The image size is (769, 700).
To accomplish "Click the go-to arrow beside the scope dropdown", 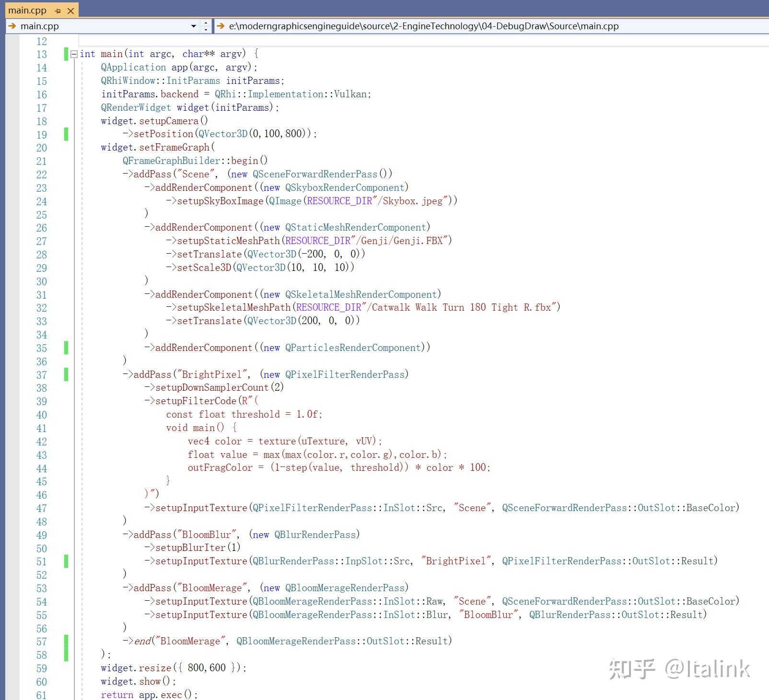I will [12, 26].
